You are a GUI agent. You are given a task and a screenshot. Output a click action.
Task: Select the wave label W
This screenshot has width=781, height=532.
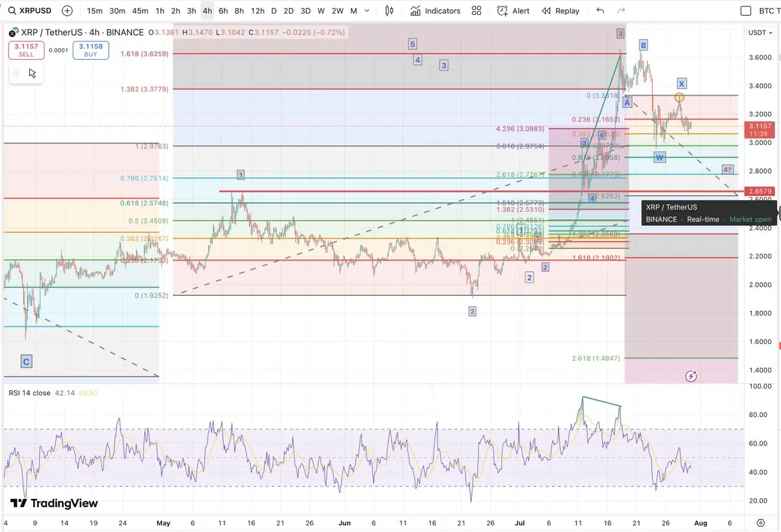659,157
